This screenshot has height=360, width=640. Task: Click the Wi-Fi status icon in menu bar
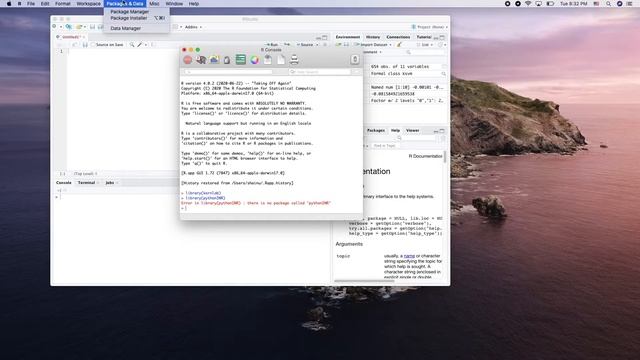[528, 4]
